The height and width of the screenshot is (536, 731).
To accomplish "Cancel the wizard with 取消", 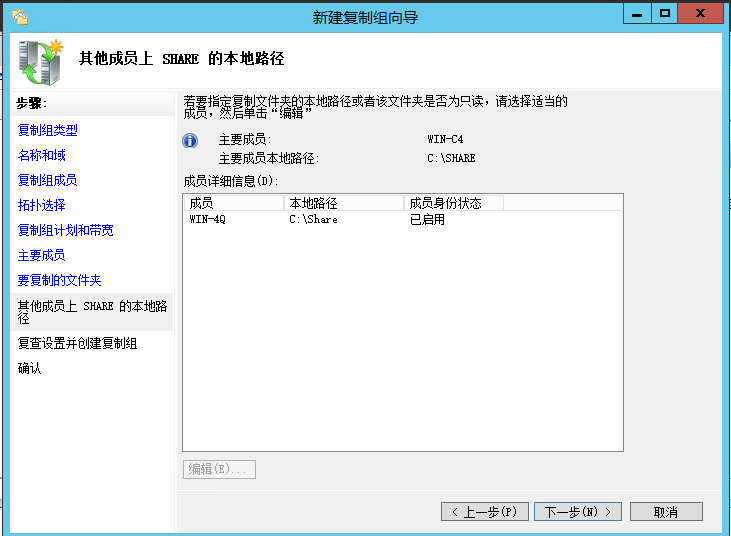I will point(666,512).
